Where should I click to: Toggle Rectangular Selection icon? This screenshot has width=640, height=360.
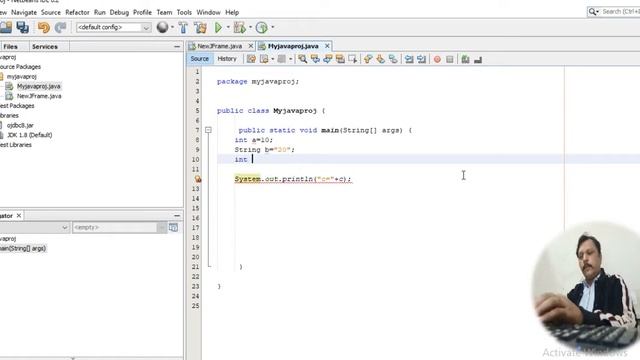[x=353, y=59]
